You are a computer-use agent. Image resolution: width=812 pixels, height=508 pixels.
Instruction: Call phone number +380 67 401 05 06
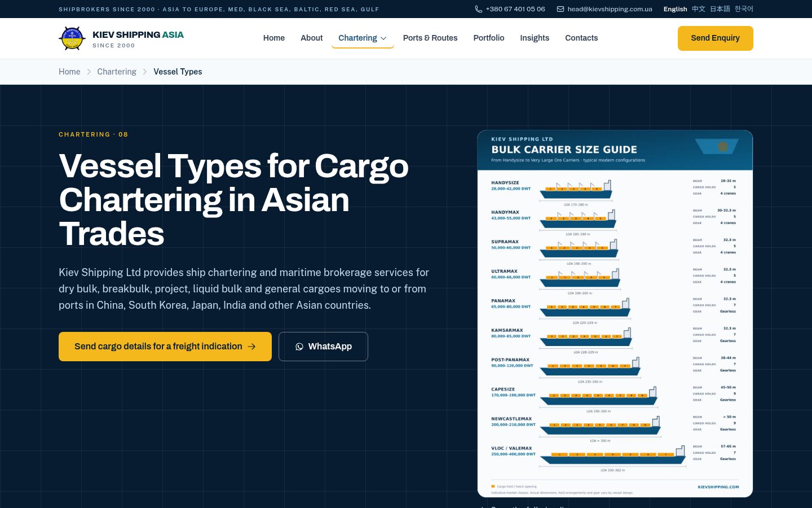515,9
